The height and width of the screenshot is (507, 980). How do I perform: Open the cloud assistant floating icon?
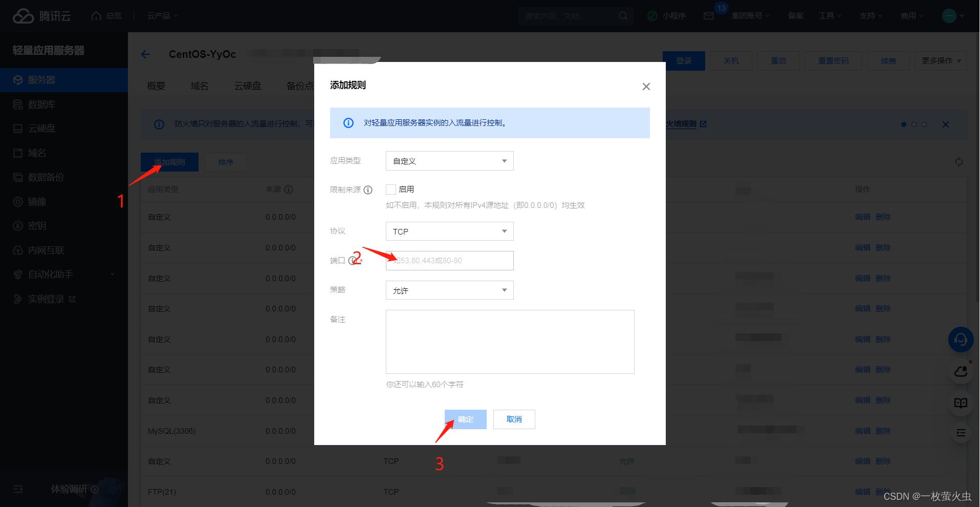961,371
